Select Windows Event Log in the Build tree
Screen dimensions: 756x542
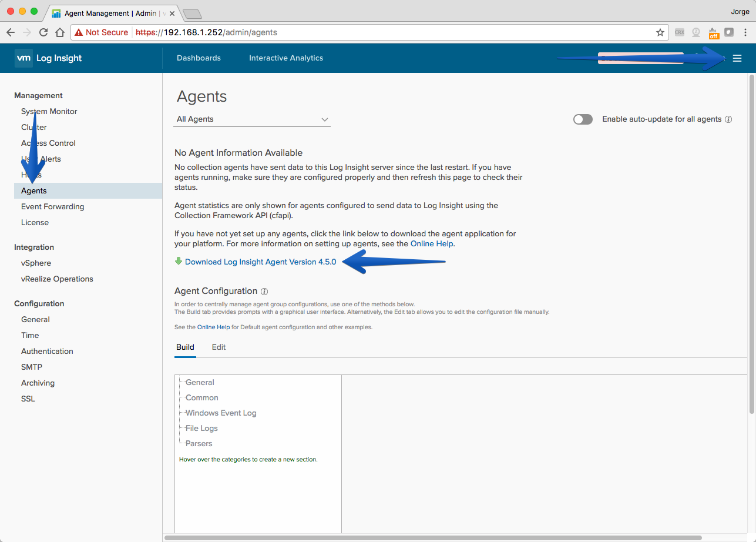pyautogui.click(x=221, y=413)
